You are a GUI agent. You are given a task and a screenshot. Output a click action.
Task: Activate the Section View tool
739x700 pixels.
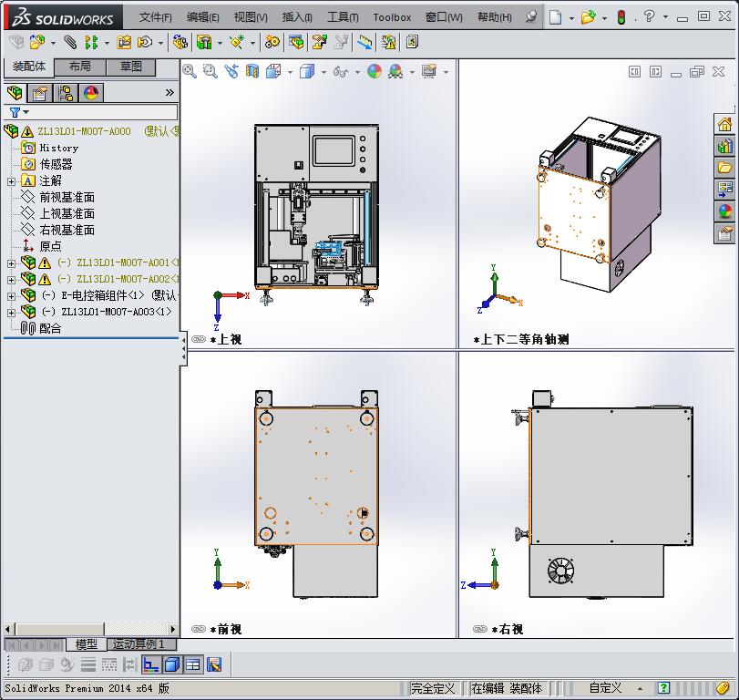click(252, 71)
